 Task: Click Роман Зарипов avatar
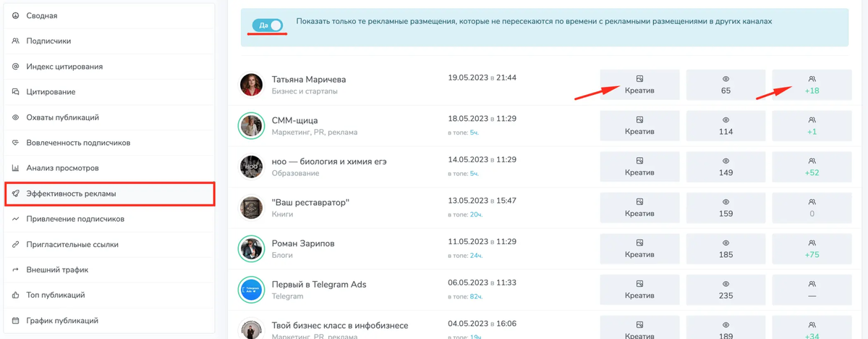[252, 248]
